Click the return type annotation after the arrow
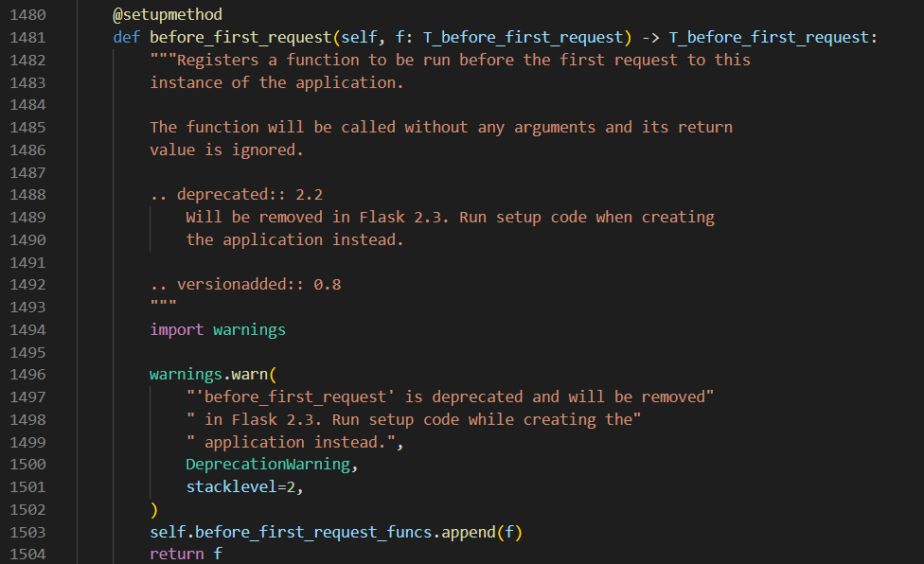924x564 pixels. pos(772,38)
